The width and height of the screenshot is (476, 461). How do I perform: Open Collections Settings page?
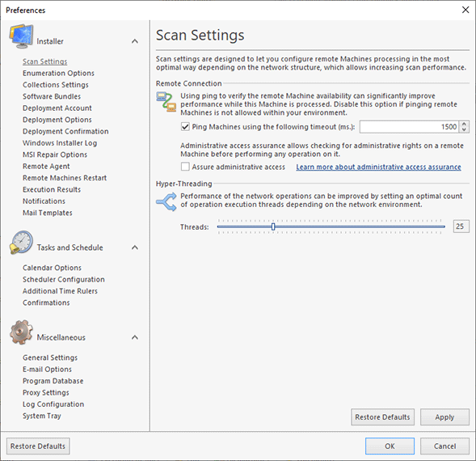tap(56, 85)
